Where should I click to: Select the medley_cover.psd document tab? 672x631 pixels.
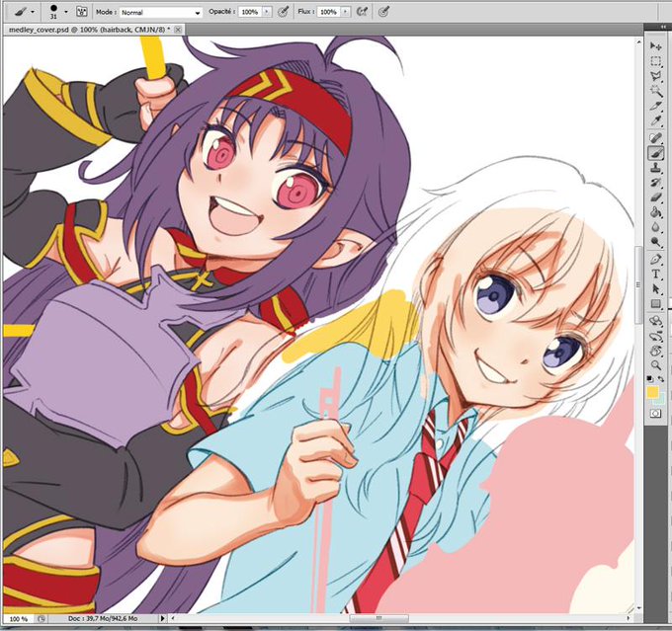[x=89, y=30]
